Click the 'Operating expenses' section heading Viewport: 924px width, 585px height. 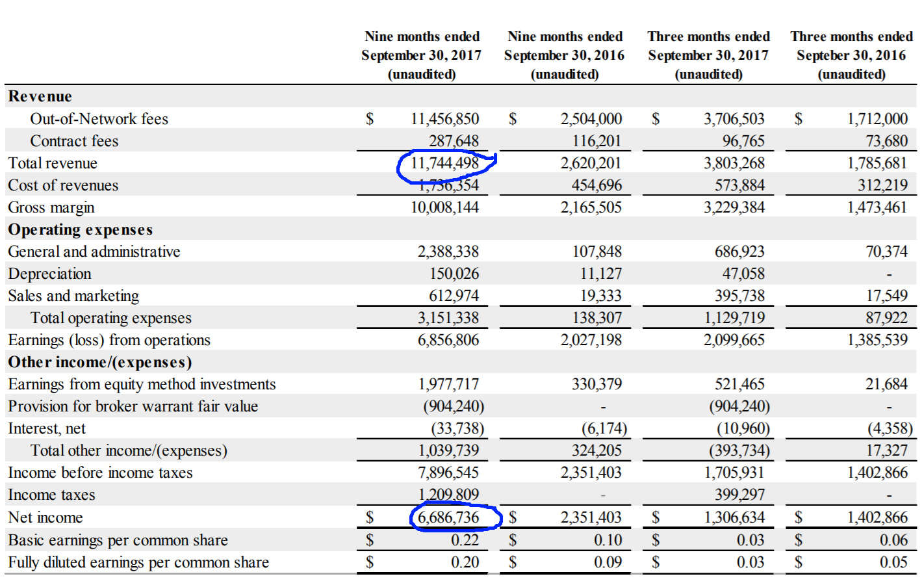pos(81,229)
